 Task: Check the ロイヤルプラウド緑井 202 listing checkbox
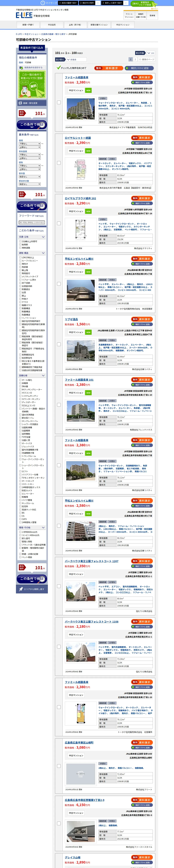point(59,223)
